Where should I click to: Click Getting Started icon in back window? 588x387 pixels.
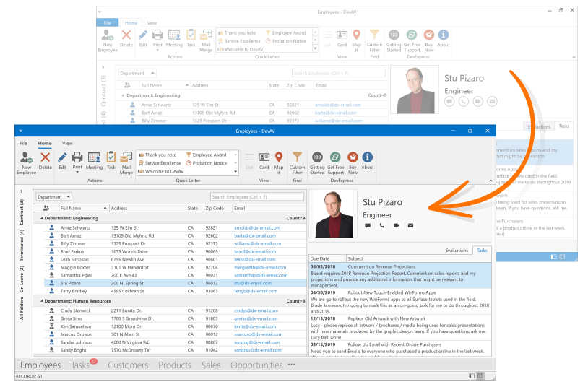[394, 35]
